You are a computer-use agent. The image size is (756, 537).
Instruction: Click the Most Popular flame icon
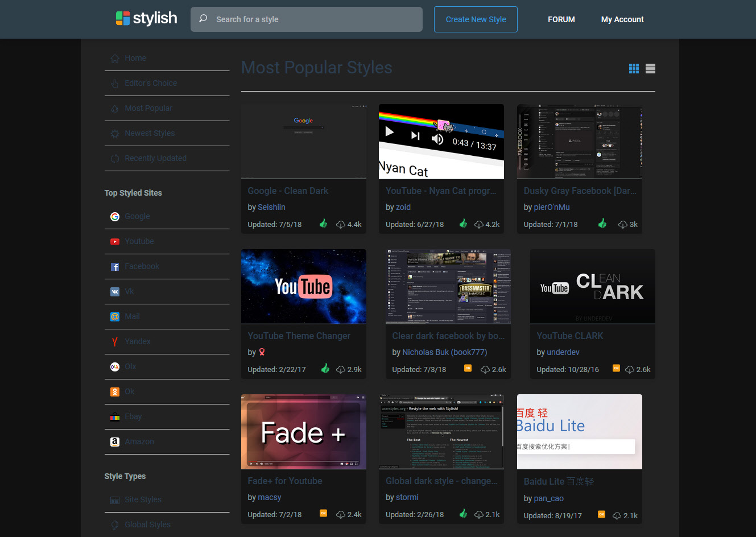point(115,108)
